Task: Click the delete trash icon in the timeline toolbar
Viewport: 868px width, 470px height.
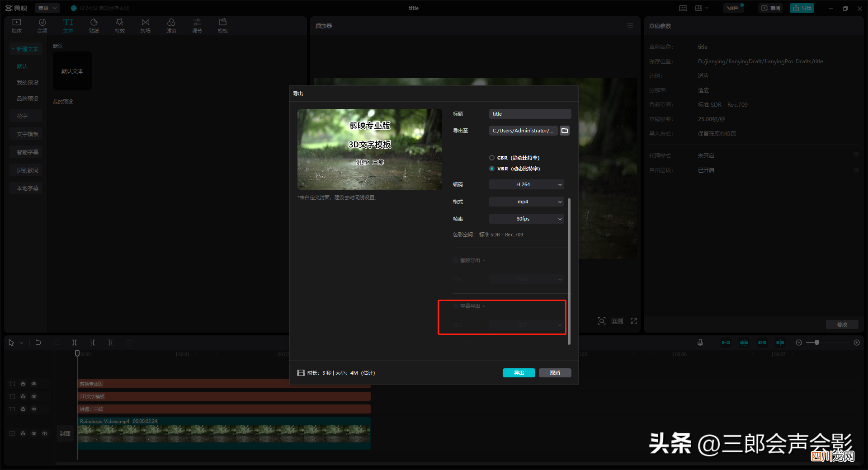Action: 129,343
